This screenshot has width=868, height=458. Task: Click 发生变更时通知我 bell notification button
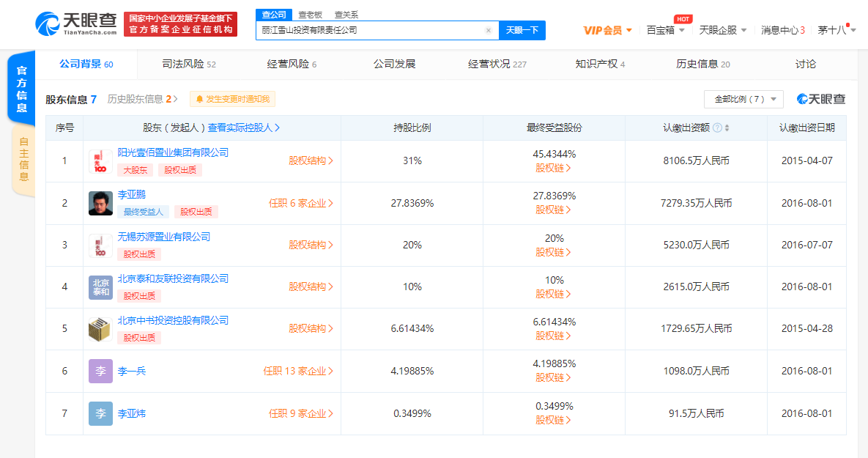click(232, 99)
